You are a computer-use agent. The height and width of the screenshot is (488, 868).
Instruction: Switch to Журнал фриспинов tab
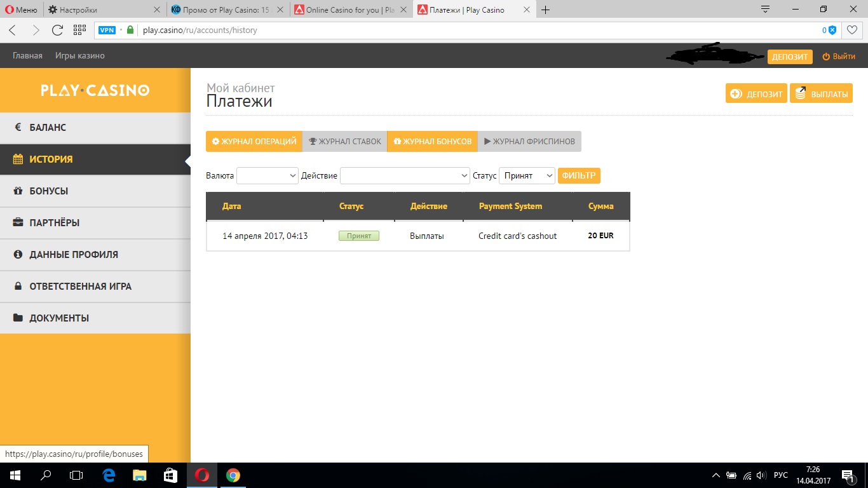coord(529,141)
